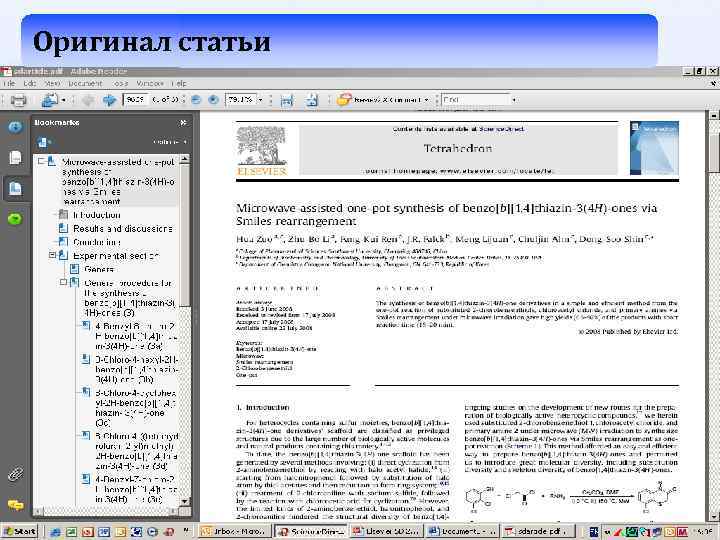This screenshot has height=540, width=720.
Task: Click the Print icon in the toolbar
Action: tap(18, 100)
